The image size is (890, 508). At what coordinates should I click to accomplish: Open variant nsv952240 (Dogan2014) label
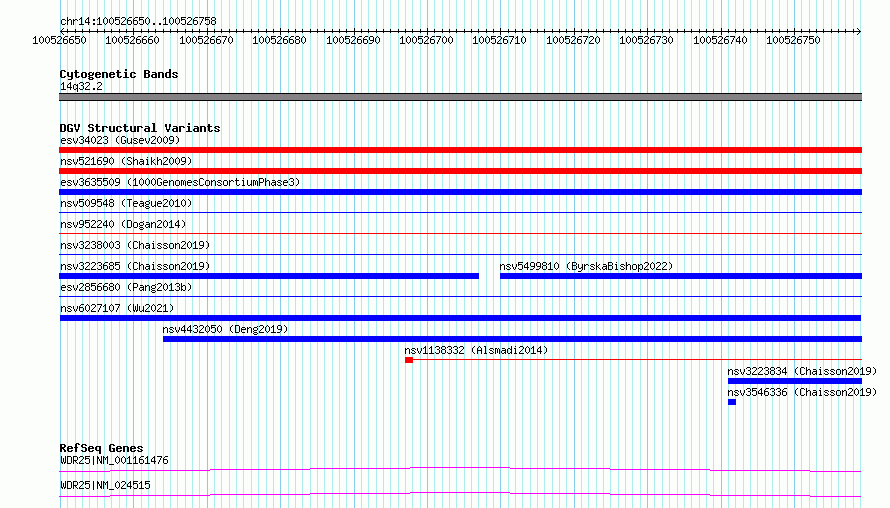tap(123, 224)
